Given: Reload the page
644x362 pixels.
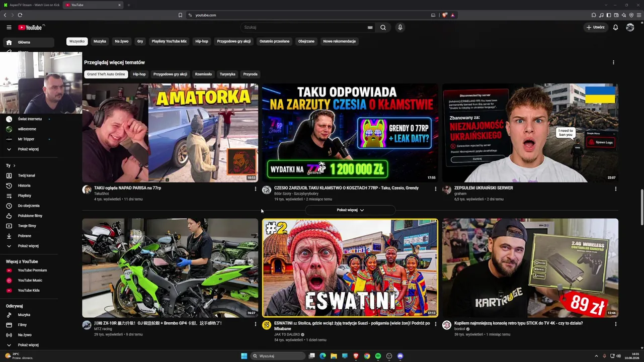Looking at the screenshot, I should (x=20, y=15).
